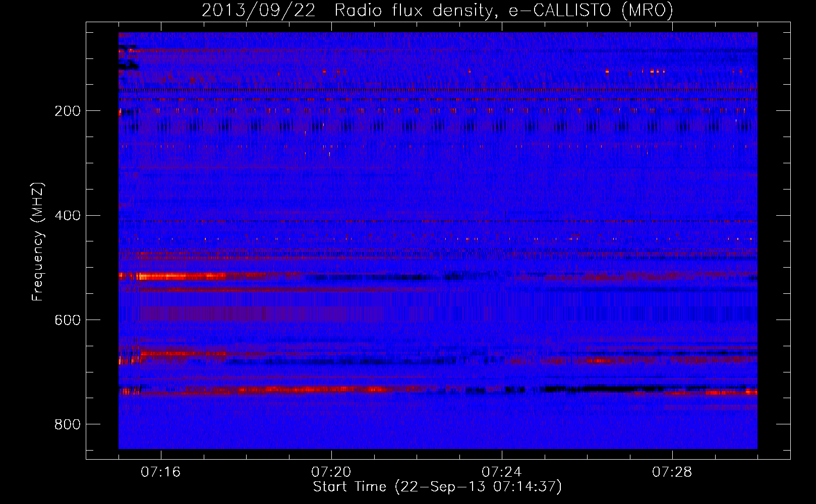Click the 800 frequency tick label

68,424
